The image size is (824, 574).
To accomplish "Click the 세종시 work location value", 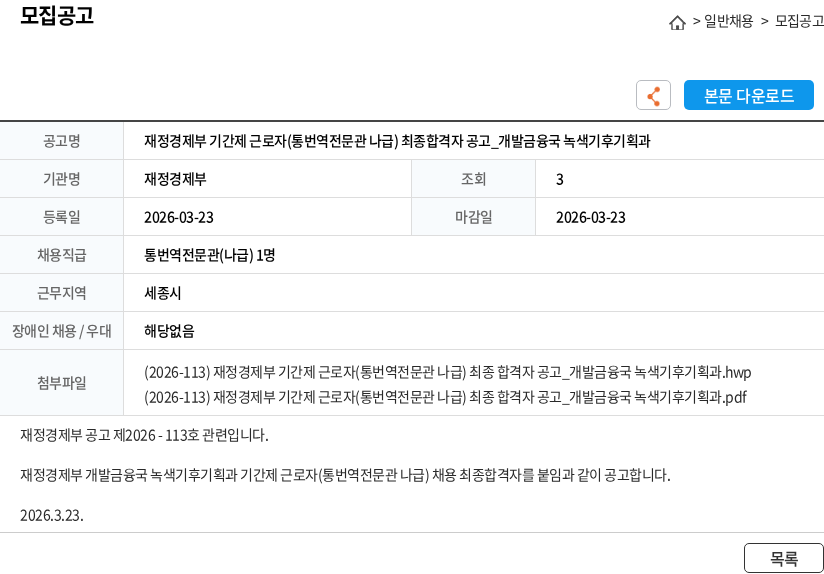I will (162, 293).
